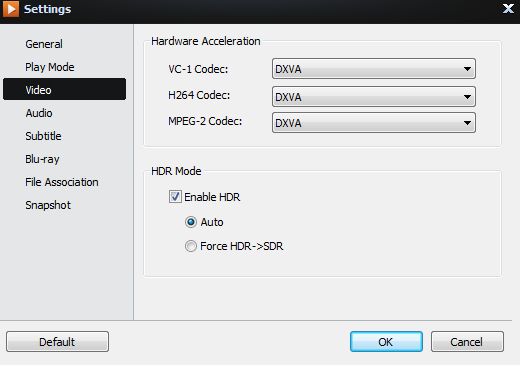Click the VC-1 Codec dropdown arrow

tap(467, 69)
